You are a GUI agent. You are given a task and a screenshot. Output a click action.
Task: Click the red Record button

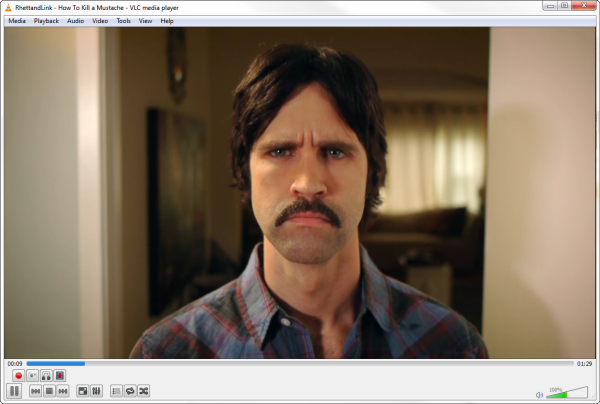click(x=18, y=375)
